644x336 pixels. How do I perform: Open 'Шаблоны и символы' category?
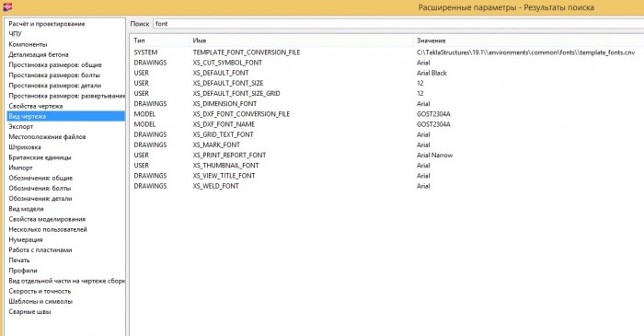[40, 301]
